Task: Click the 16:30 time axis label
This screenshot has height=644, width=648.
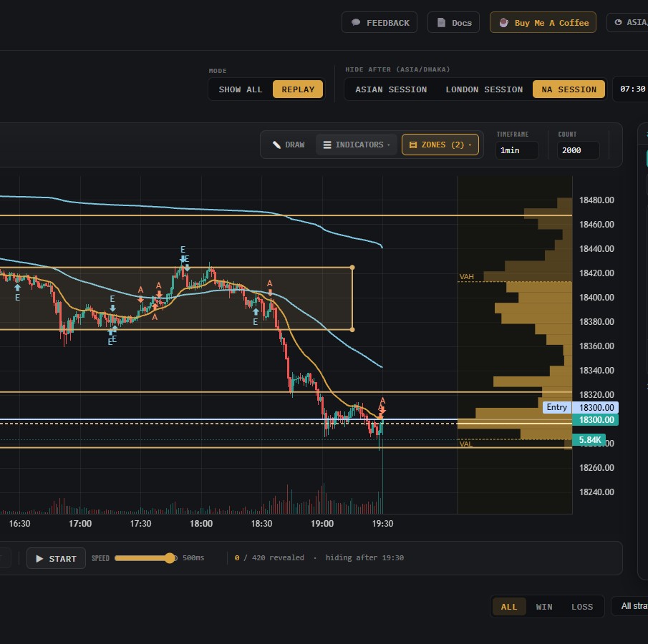Action: tap(19, 523)
